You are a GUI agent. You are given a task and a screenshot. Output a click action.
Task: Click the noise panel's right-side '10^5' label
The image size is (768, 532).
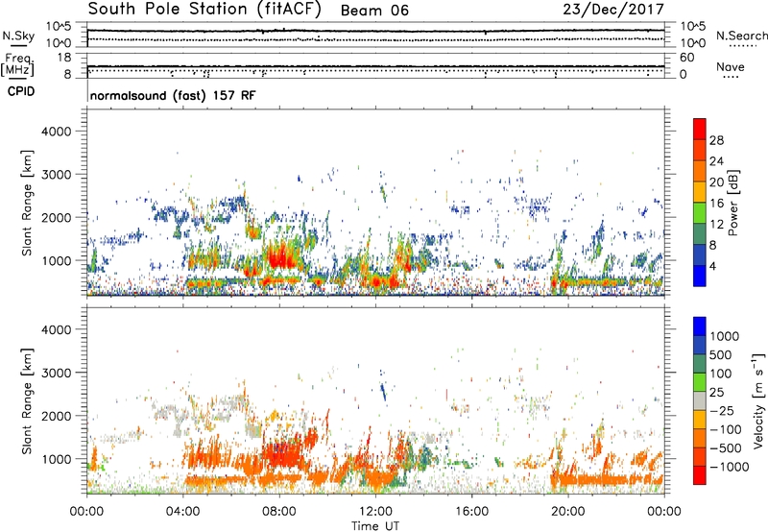692,26
